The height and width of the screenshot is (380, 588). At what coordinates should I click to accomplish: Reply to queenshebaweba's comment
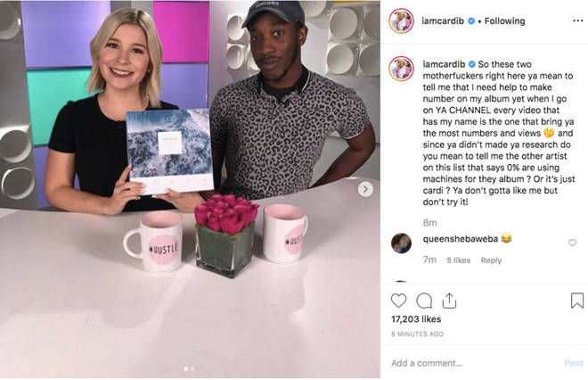491,260
